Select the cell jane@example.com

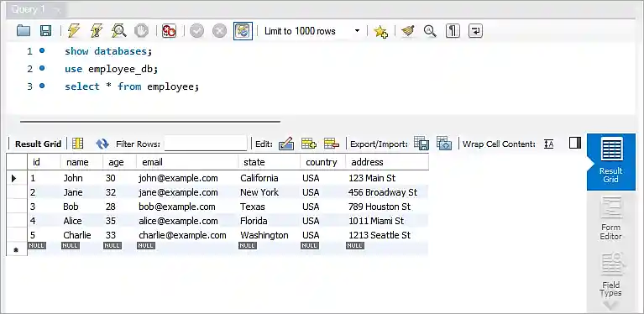click(187, 192)
